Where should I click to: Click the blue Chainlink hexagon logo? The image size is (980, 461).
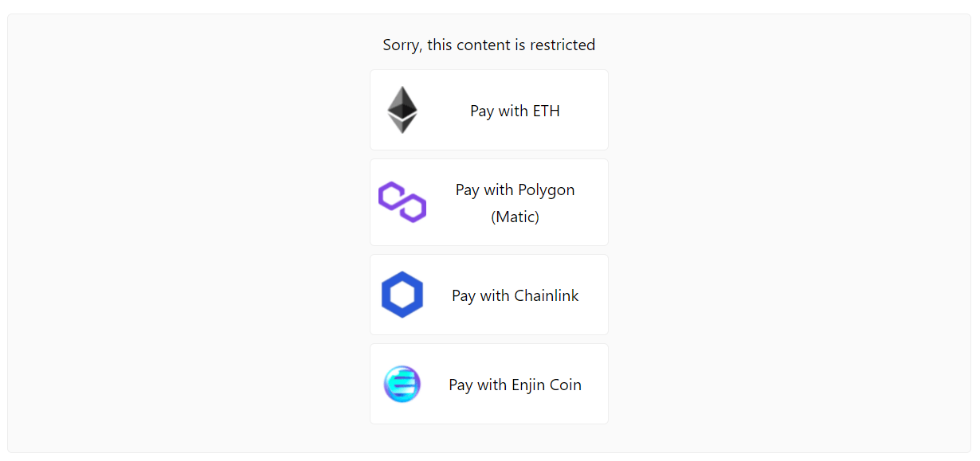pos(402,295)
